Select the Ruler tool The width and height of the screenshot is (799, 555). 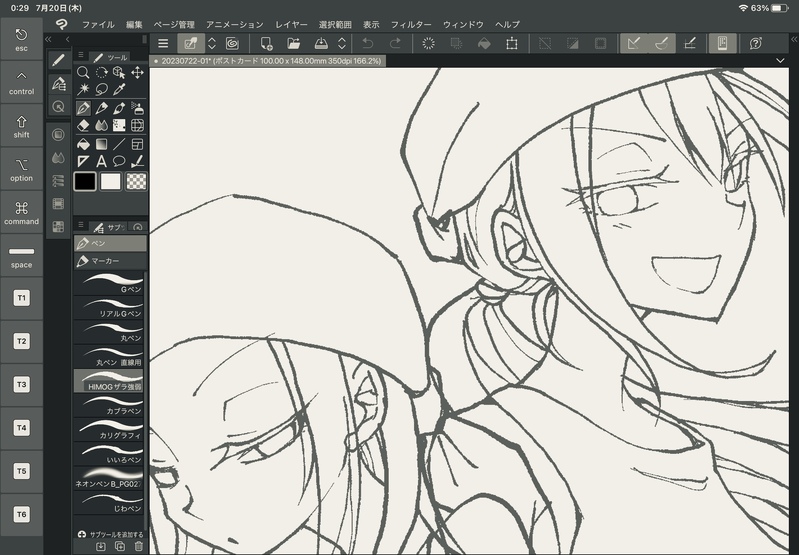coord(83,162)
